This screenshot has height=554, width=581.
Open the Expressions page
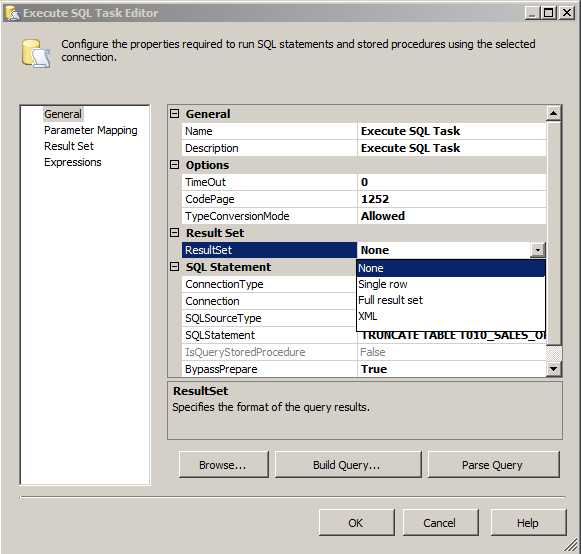coord(73,162)
